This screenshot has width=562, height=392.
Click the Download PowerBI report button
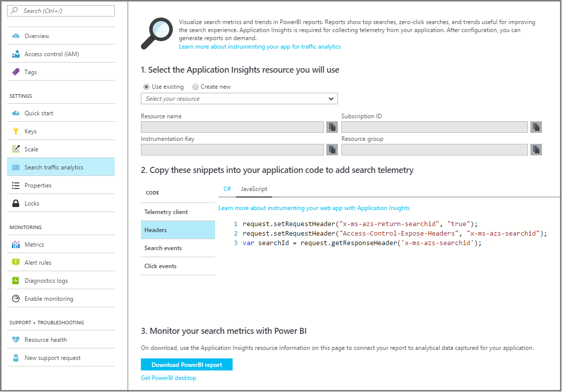click(186, 365)
